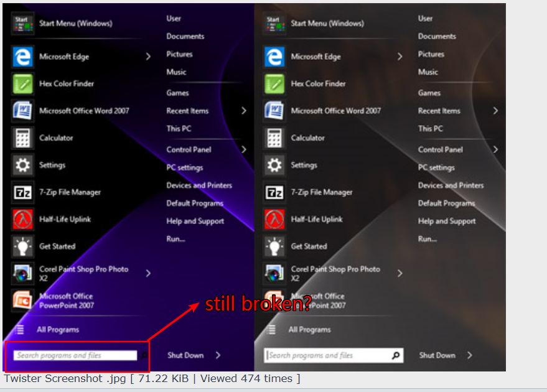Expand Microsoft Edge submenu arrow in purple menu
This screenshot has width=547, height=392.
(x=148, y=57)
